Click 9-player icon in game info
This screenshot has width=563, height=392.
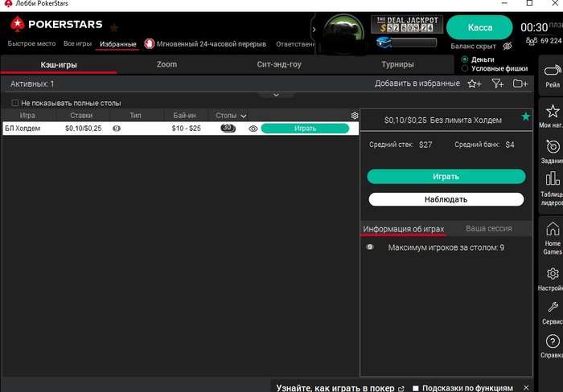370,247
